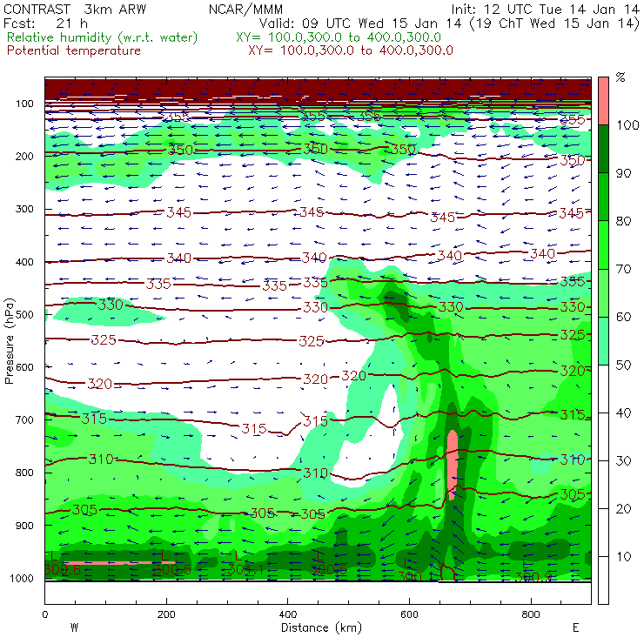Select the 'W' west-end marker
The width and height of the screenshot is (644, 644).
coord(74,627)
